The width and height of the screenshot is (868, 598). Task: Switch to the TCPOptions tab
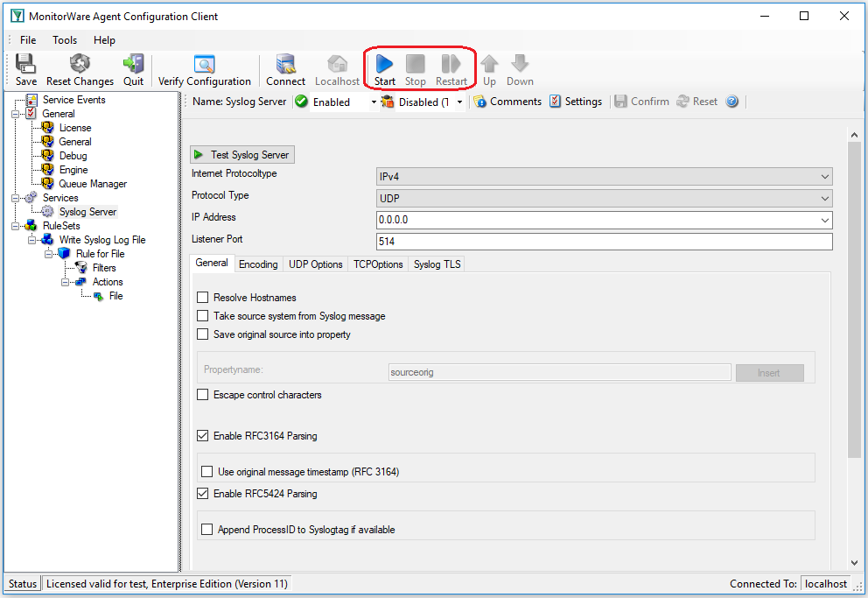(378, 264)
